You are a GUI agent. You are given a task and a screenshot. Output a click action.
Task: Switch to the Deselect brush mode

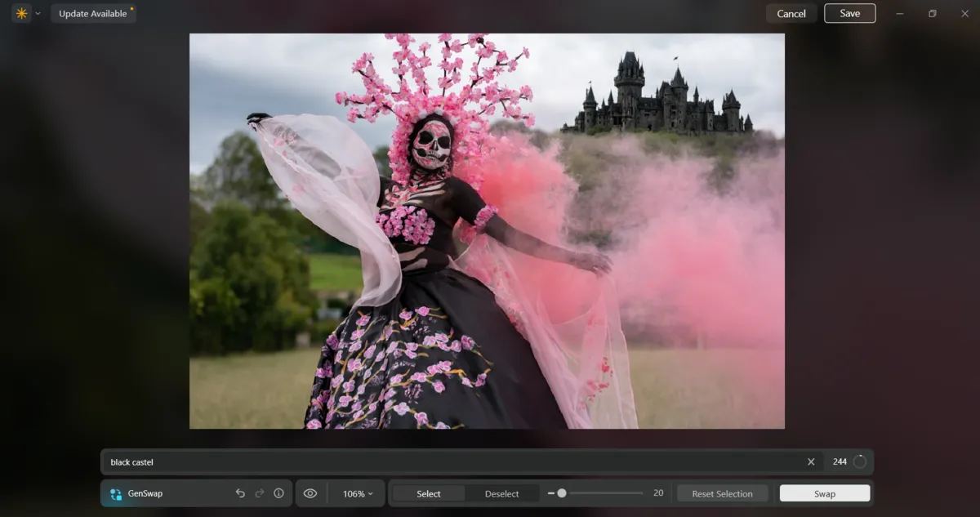[x=502, y=493]
